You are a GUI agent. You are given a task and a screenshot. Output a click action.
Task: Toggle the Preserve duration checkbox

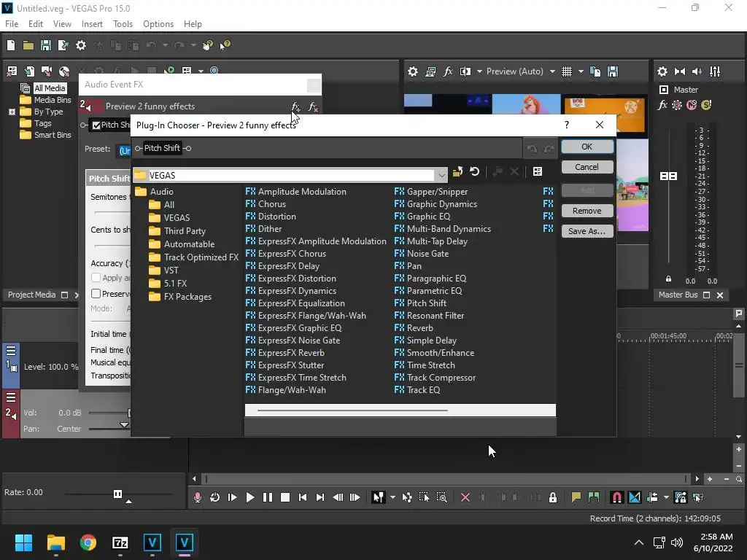[x=96, y=293]
